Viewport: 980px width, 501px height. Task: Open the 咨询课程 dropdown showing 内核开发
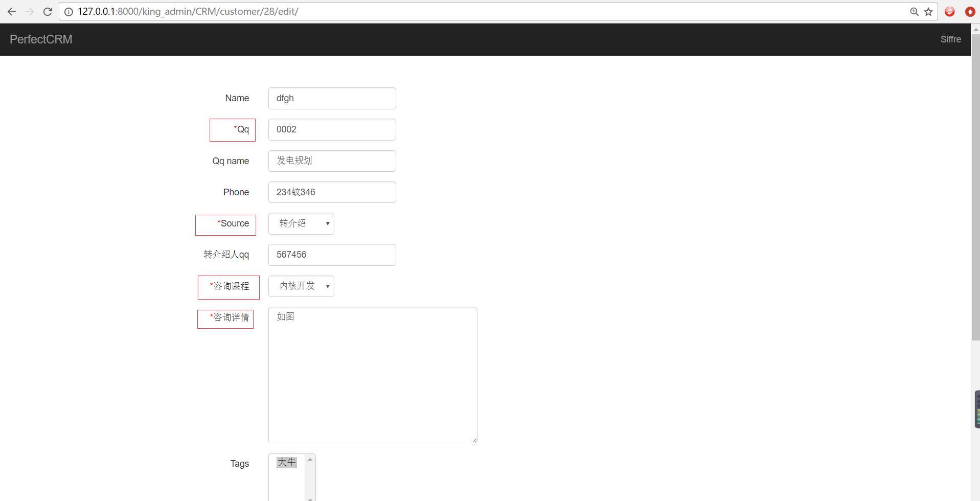(301, 286)
